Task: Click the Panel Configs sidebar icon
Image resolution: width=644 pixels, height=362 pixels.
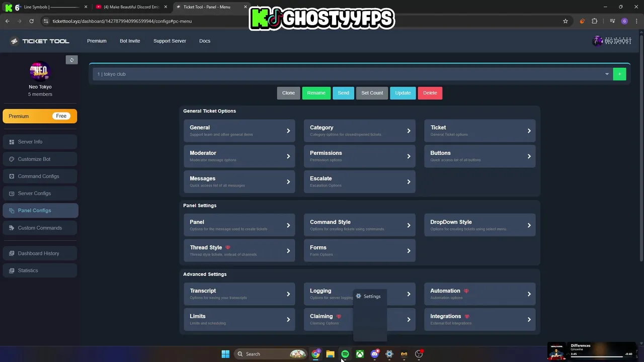Action: [x=12, y=211]
